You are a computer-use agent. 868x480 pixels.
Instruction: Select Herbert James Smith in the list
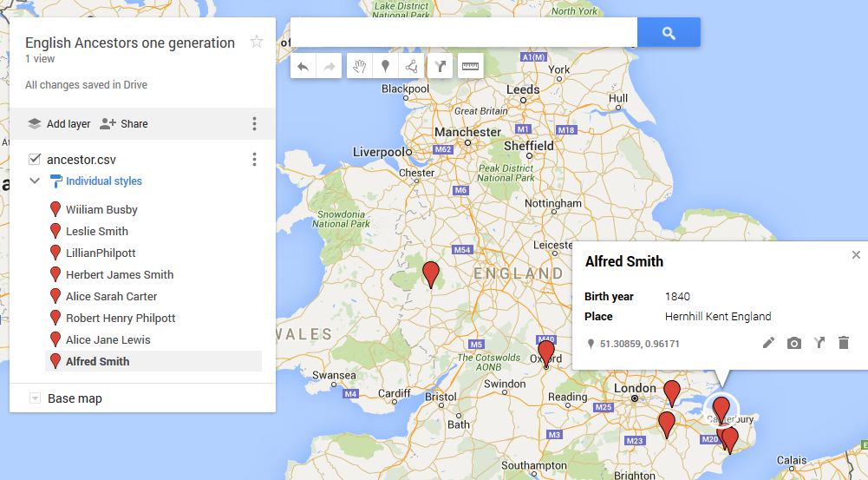pos(120,274)
